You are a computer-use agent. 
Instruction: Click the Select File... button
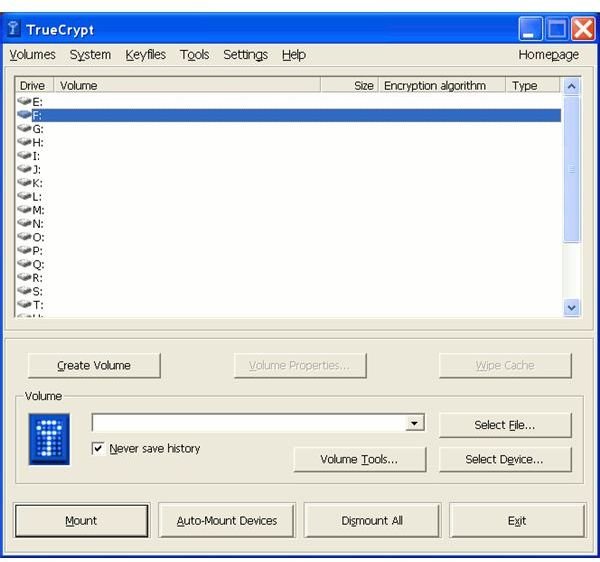coord(505,425)
